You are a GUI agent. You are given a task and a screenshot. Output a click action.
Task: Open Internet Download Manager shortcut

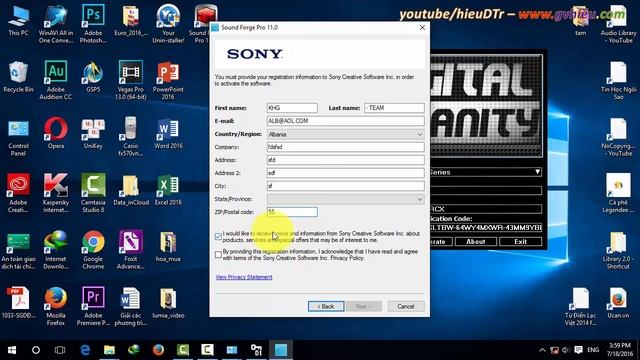point(56,250)
